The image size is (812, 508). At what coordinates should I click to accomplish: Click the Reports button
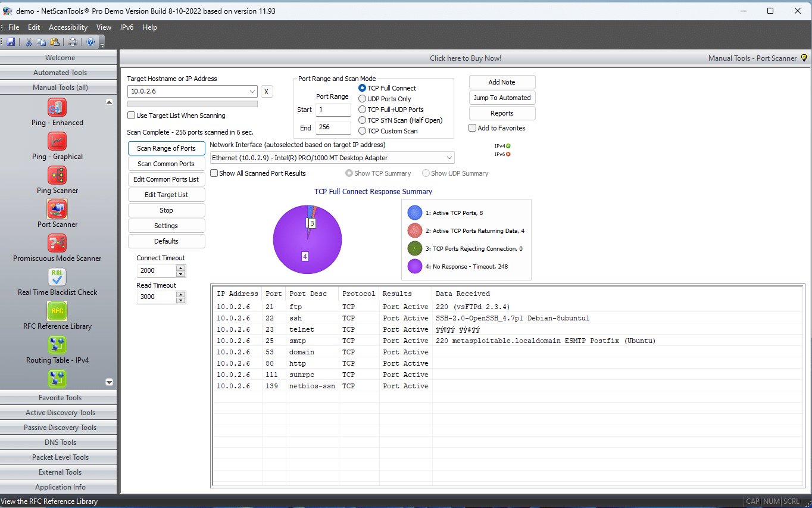[x=502, y=113]
